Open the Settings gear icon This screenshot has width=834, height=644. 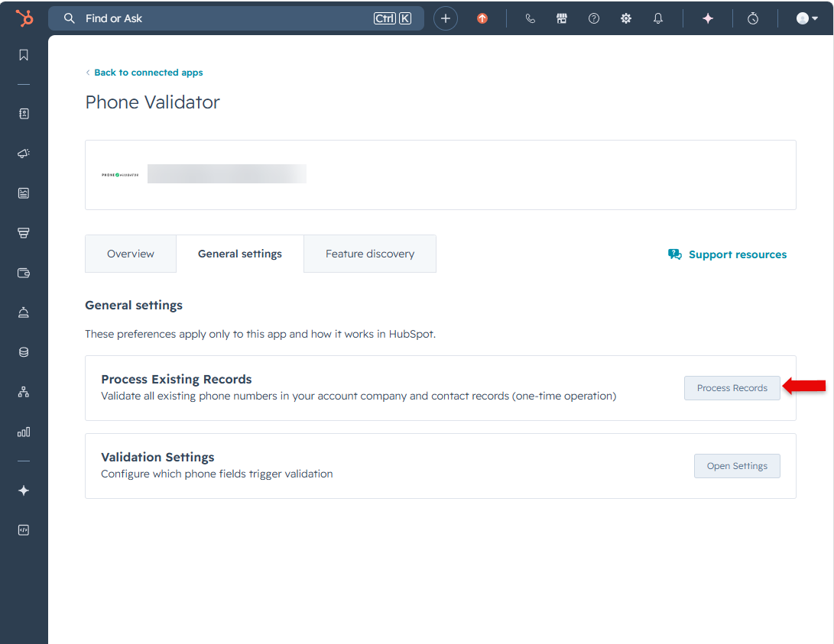pyautogui.click(x=626, y=18)
